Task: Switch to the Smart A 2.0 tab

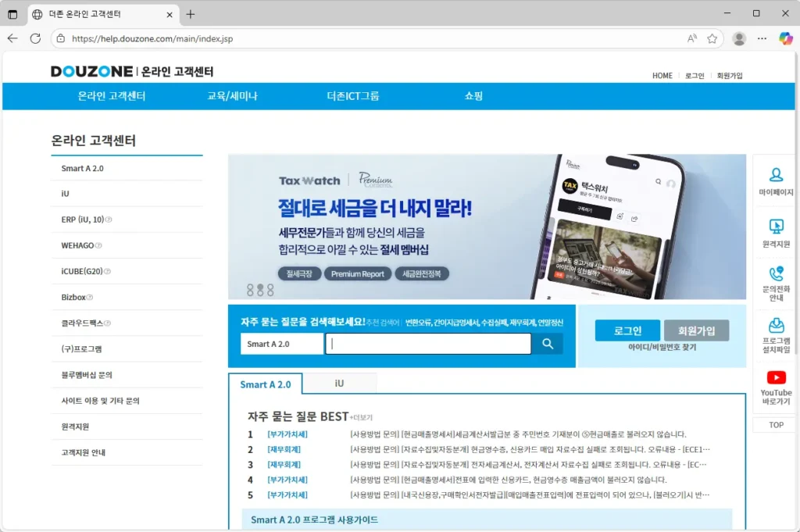Action: tap(266, 384)
